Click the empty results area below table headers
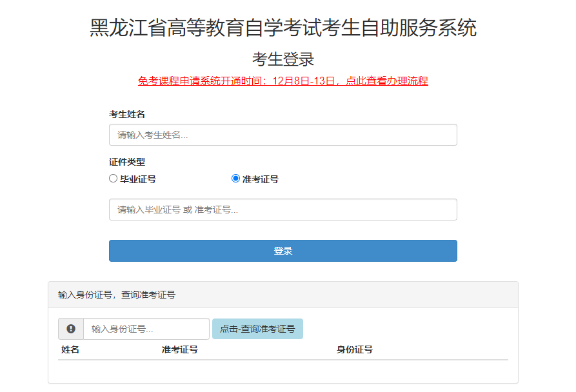 click(x=283, y=371)
